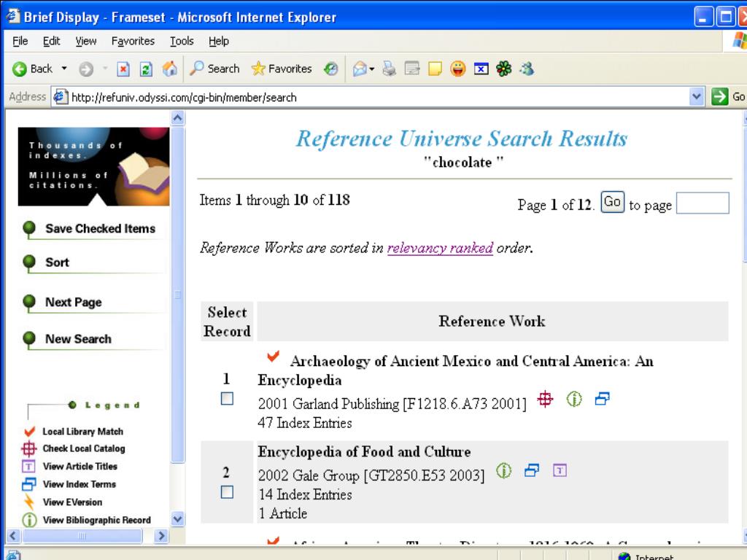Screen dimensions: 747x560
Task: View Article Titles icon for Food and Culture
Action: [x=560, y=471]
